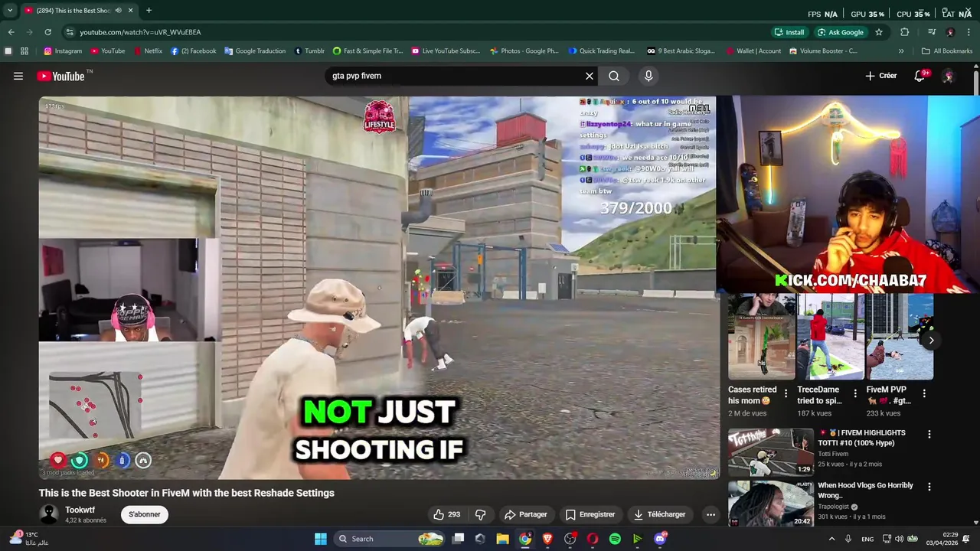Open options for 'Cases retired his mom' short
980x551 pixels.
coord(786,393)
